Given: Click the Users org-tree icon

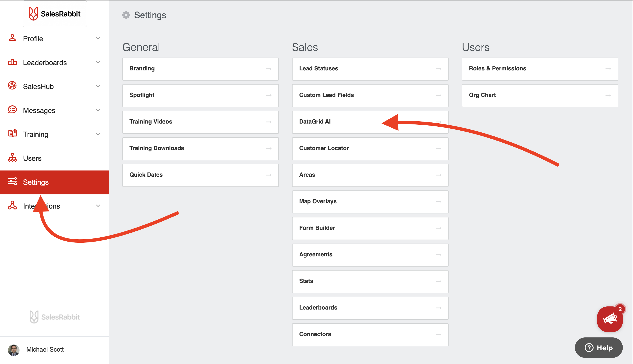Looking at the screenshot, I should click(x=12, y=157).
